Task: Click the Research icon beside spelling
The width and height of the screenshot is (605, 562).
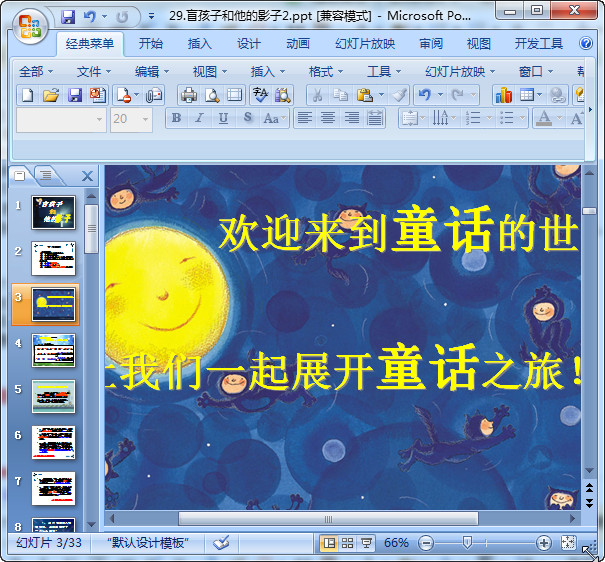Action: point(282,95)
